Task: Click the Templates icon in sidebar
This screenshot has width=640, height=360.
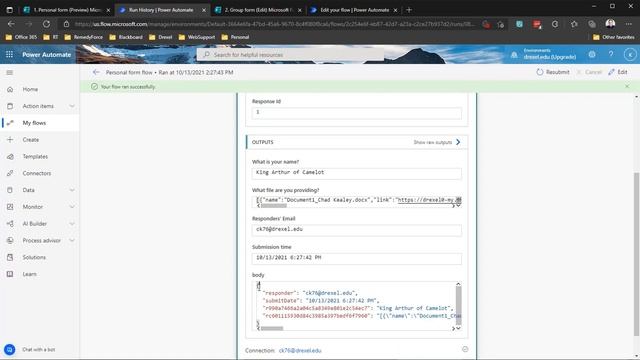Action: 10,156
